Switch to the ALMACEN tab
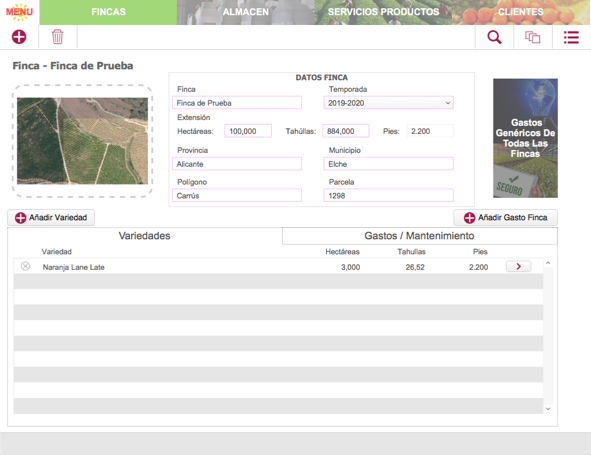This screenshot has width=591, height=455. (x=246, y=12)
